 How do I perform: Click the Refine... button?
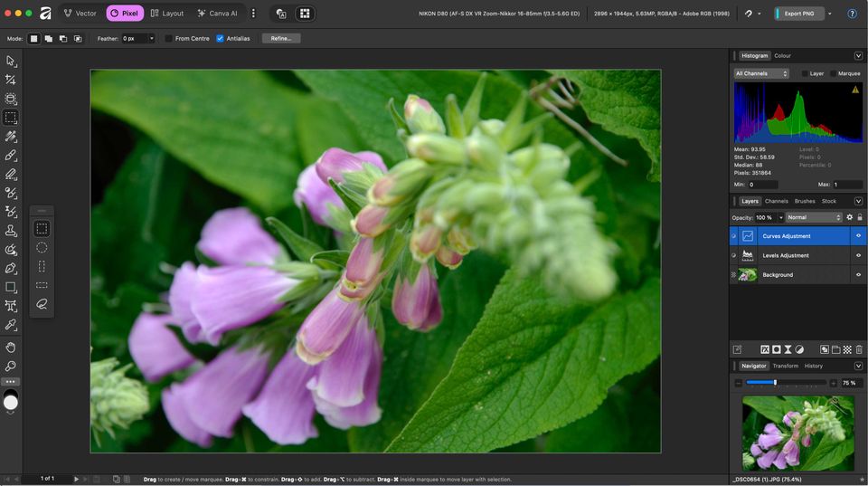pos(280,39)
